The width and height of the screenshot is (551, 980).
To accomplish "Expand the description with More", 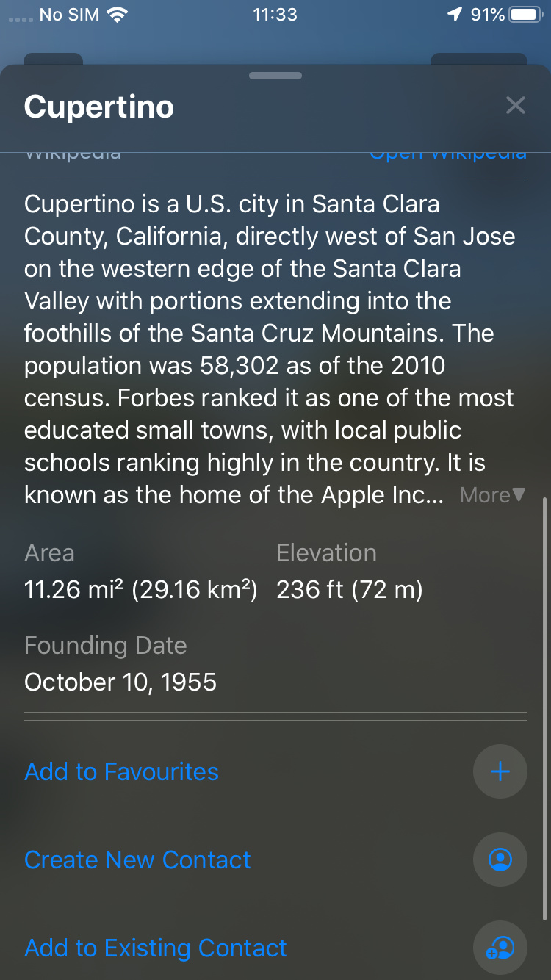I will pos(492,495).
